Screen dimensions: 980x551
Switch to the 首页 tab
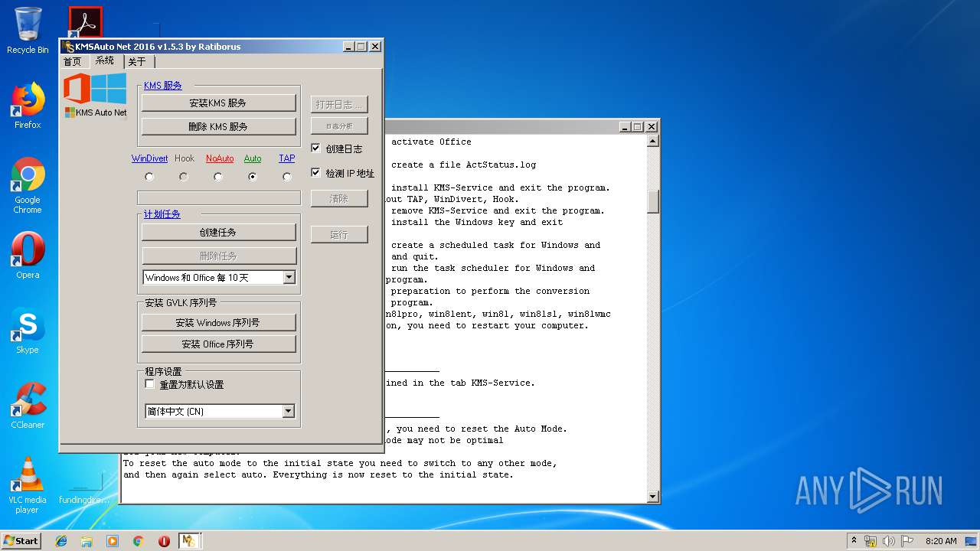(x=73, y=61)
